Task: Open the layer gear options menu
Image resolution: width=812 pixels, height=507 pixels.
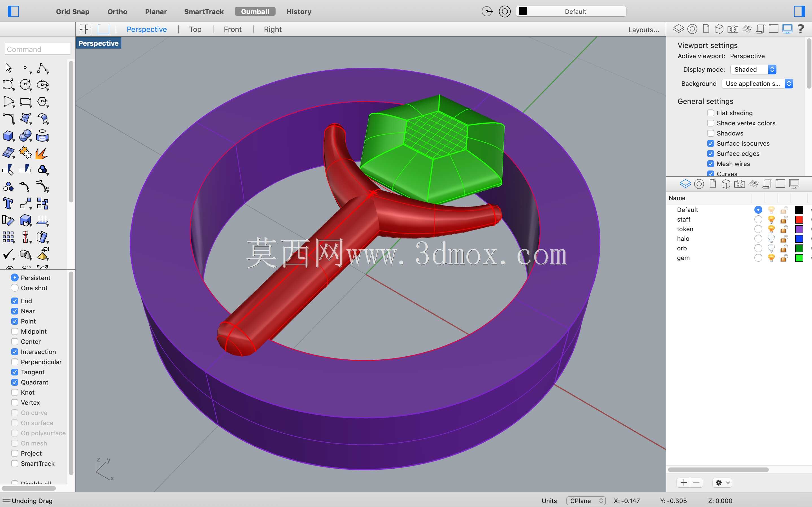Action: [722, 482]
